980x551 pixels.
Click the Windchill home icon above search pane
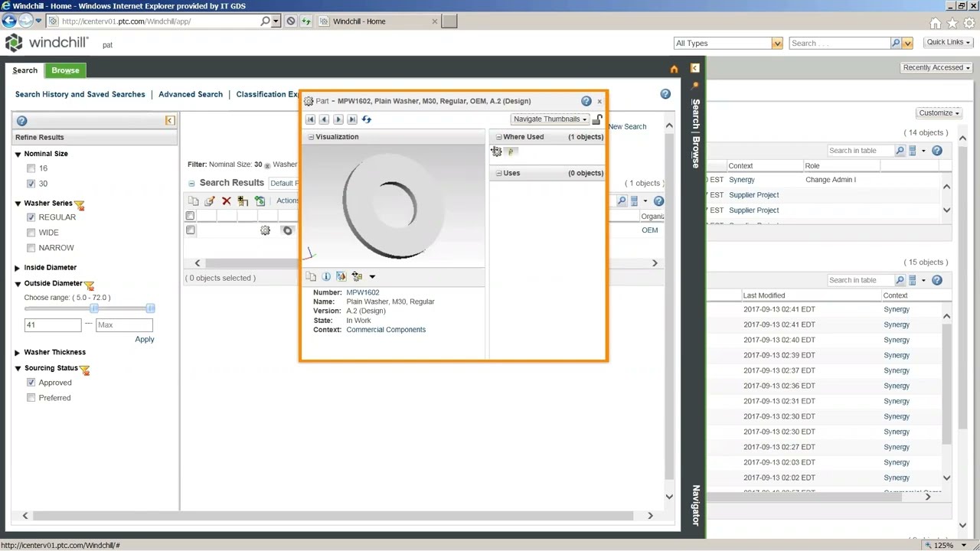point(674,70)
